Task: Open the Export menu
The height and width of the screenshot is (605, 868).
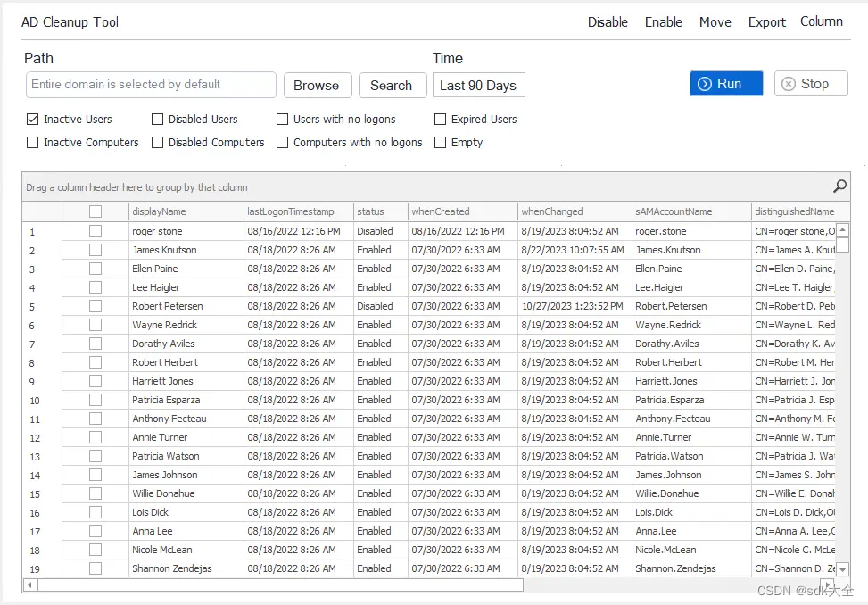Action: point(766,21)
